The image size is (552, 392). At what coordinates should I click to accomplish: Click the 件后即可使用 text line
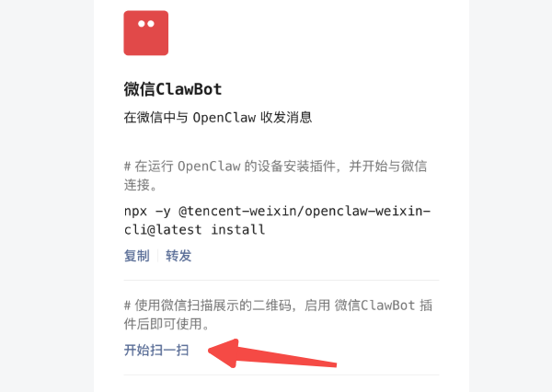click(167, 324)
